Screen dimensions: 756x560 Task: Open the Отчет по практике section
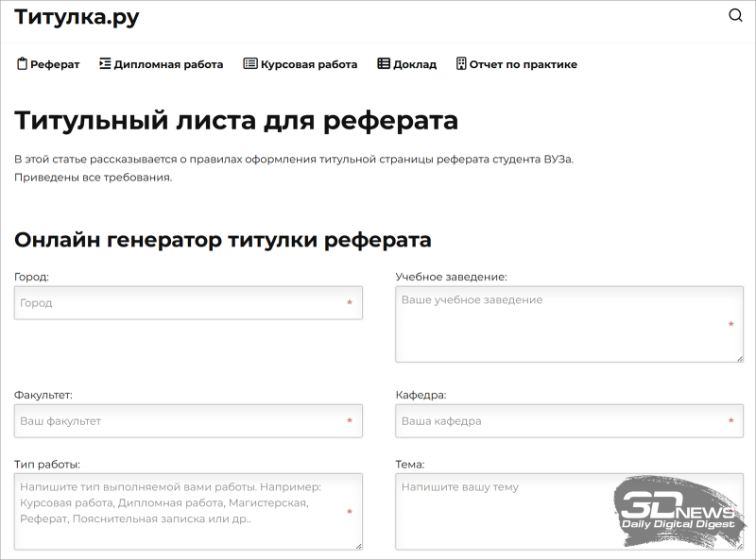pos(523,64)
